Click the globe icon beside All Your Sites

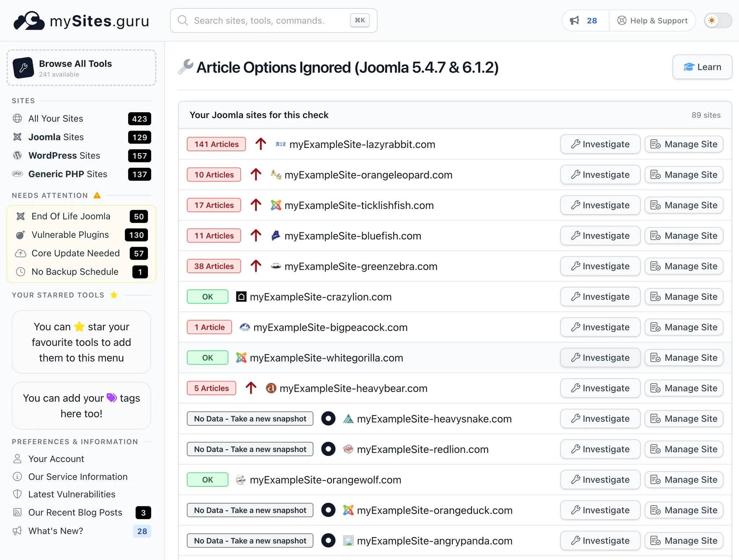pyautogui.click(x=17, y=118)
